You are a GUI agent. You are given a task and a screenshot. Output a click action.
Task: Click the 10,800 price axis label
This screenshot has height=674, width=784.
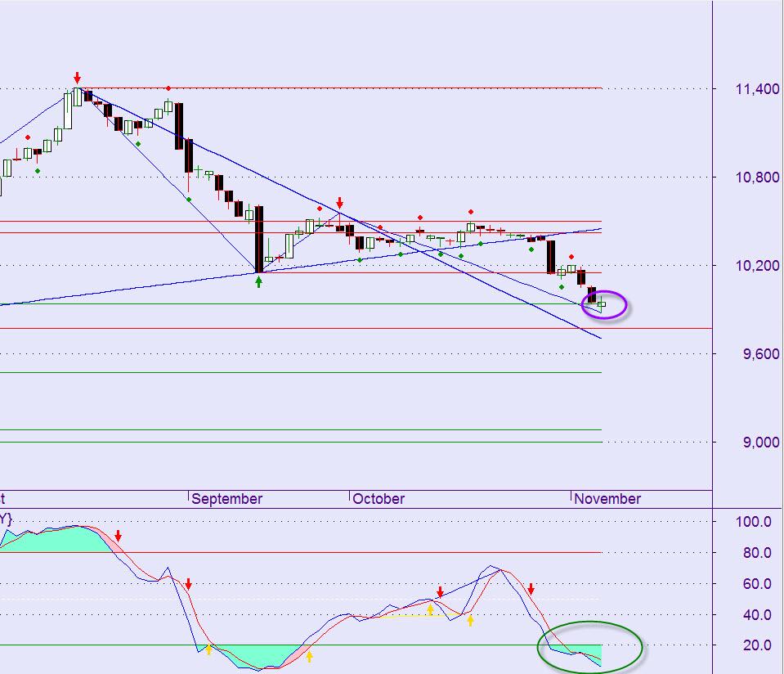(757, 177)
